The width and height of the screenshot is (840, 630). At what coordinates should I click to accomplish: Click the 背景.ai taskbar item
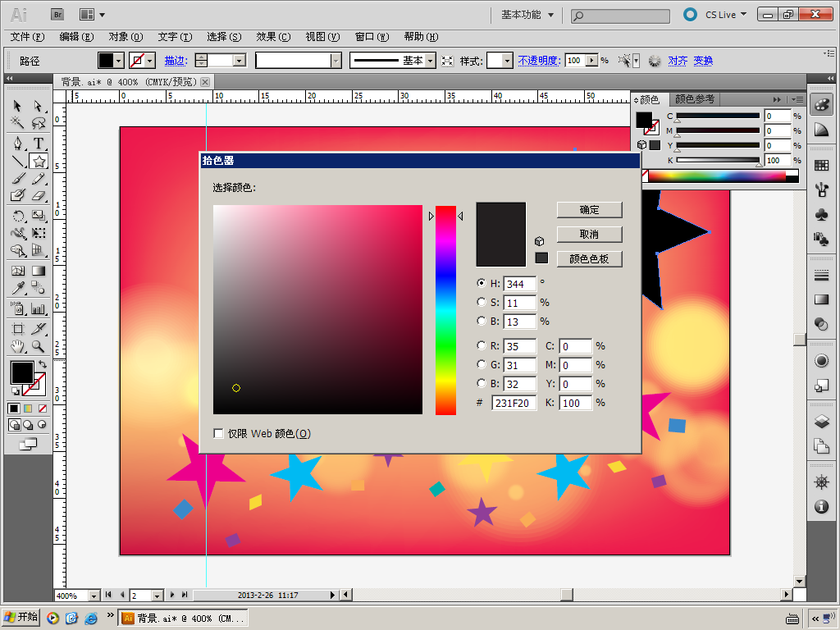tap(183, 619)
